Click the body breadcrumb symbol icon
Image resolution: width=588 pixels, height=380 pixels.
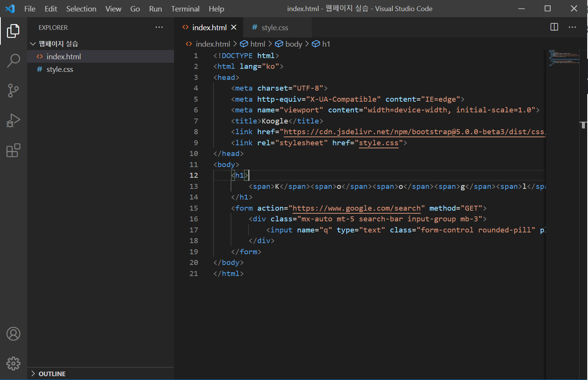[x=279, y=44]
